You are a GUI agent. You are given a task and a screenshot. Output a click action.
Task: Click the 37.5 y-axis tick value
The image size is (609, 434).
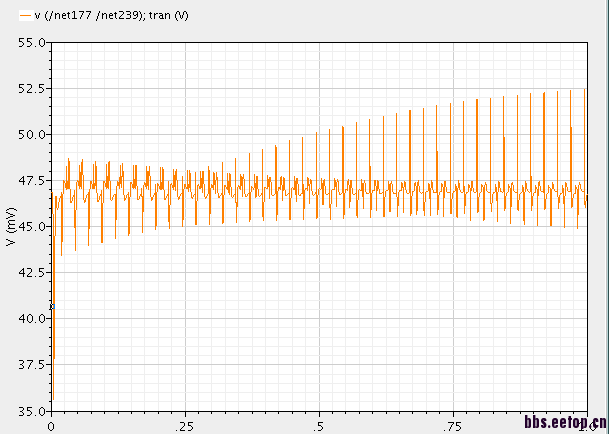tap(31, 364)
